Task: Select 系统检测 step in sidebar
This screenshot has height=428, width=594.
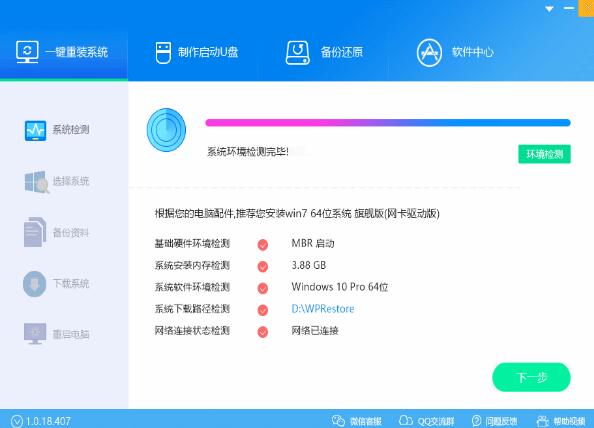Action: pyautogui.click(x=57, y=130)
